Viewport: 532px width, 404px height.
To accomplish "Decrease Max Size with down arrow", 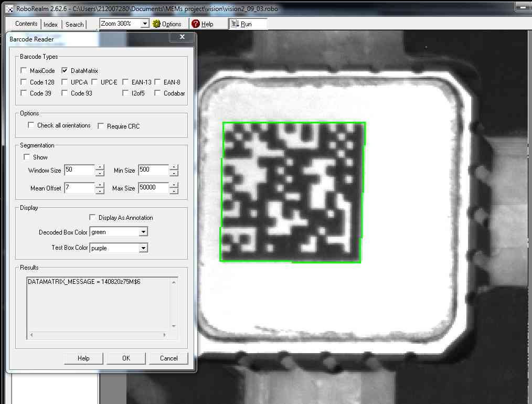I will (x=174, y=191).
